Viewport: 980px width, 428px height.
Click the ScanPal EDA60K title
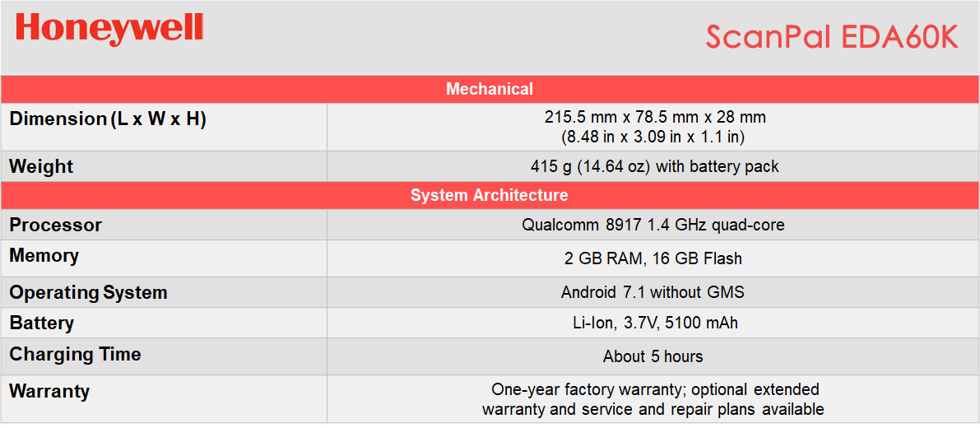(x=832, y=37)
